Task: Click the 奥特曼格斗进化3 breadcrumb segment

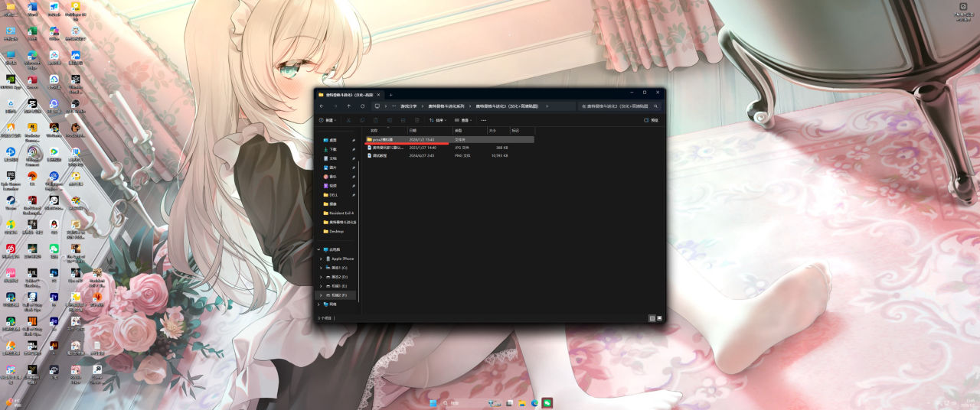Action: pos(507,106)
